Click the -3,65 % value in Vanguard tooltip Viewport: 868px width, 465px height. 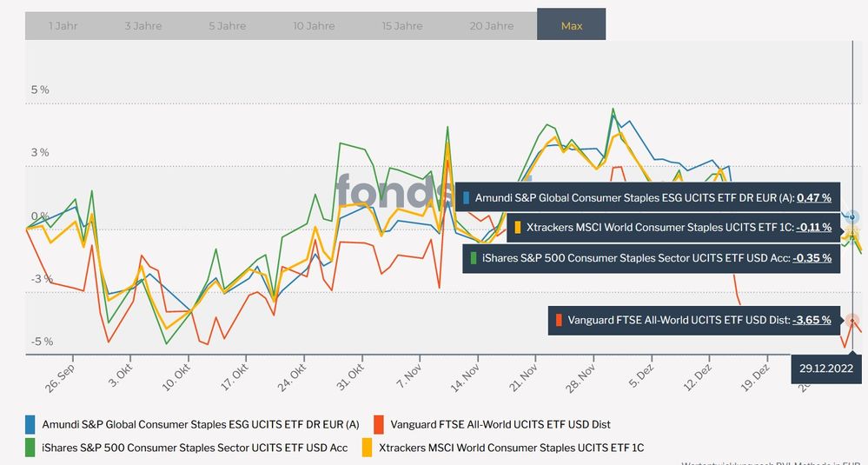(812, 320)
